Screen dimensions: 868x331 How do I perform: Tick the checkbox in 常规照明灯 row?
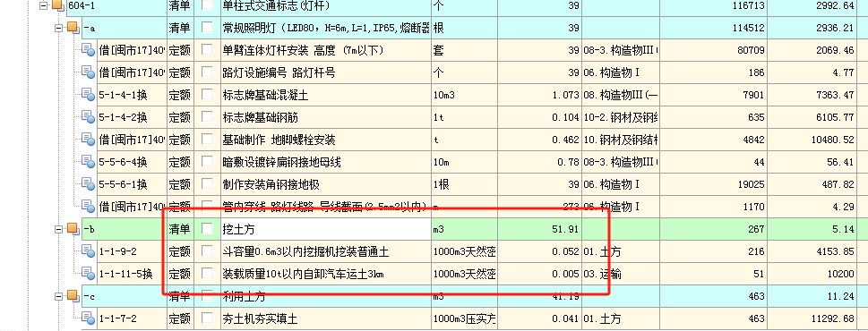click(207, 27)
